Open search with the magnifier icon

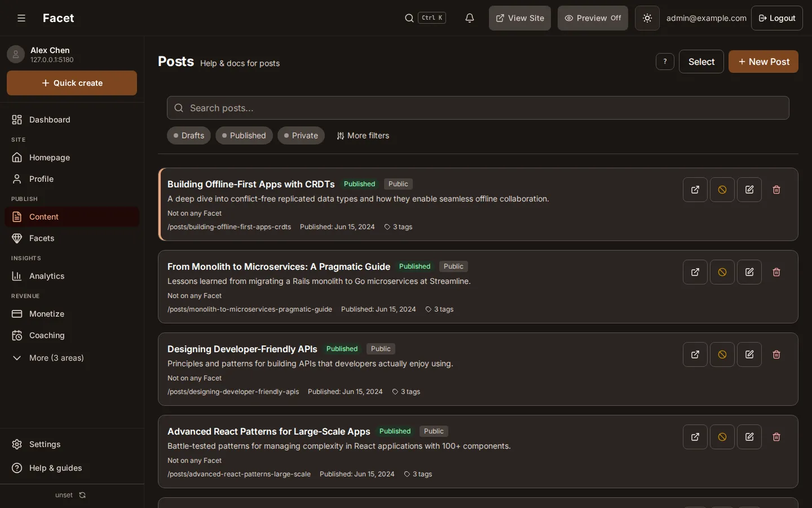(409, 18)
